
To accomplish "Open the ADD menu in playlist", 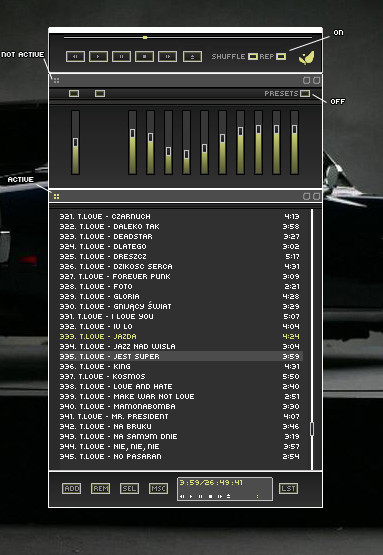I will coord(72,488).
